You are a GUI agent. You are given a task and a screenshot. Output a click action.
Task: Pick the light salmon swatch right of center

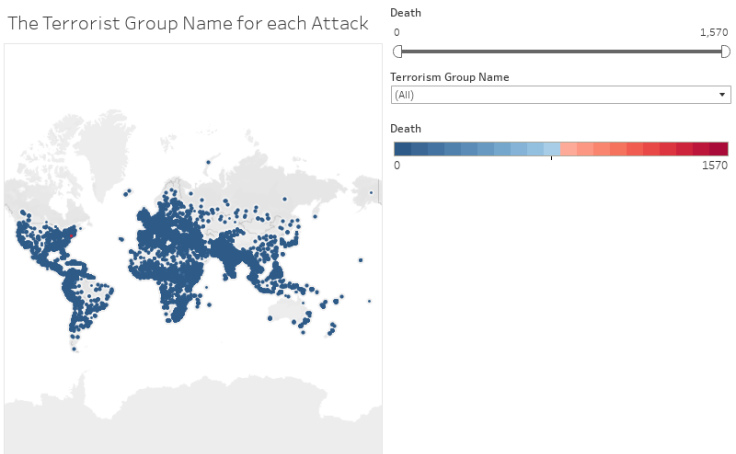569,149
